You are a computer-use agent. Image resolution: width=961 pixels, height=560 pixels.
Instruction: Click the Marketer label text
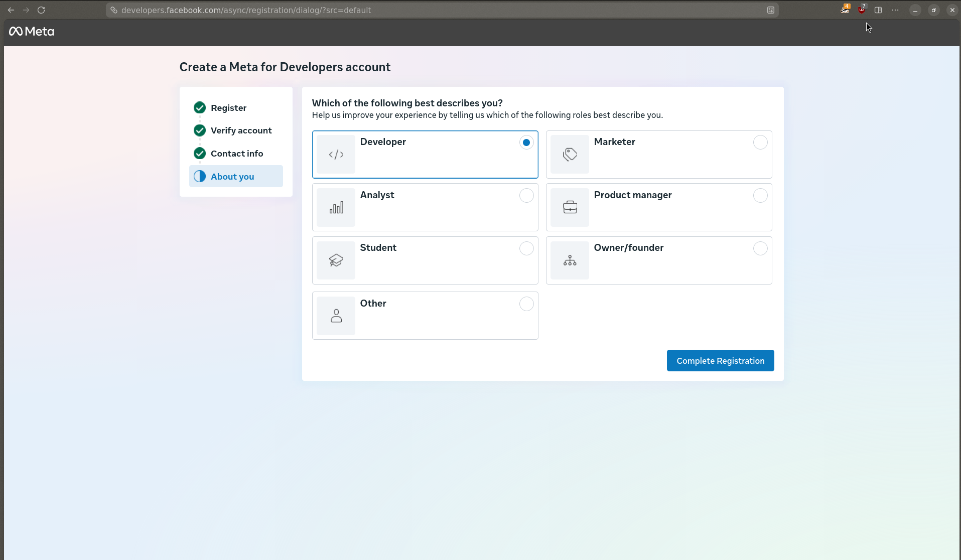pyautogui.click(x=615, y=142)
